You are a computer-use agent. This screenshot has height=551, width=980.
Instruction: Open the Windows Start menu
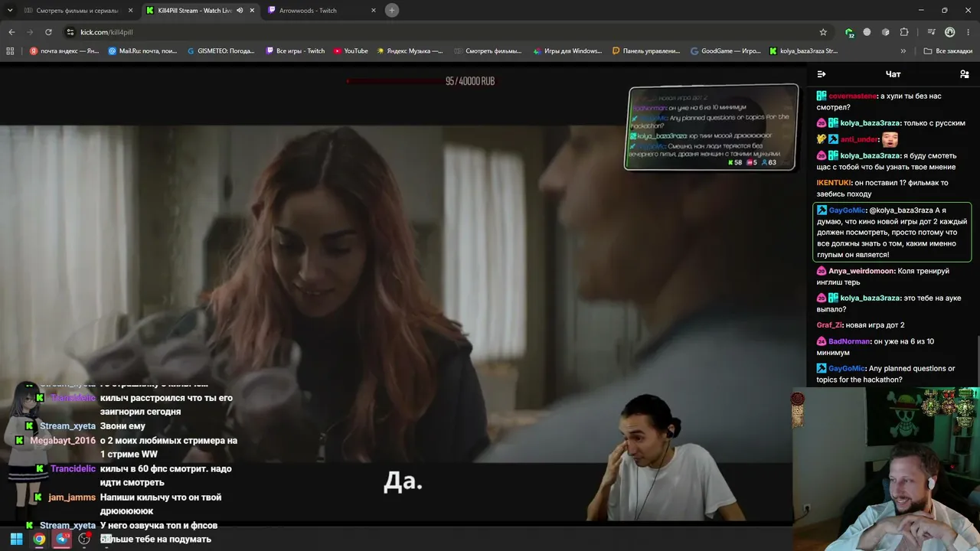coord(16,539)
